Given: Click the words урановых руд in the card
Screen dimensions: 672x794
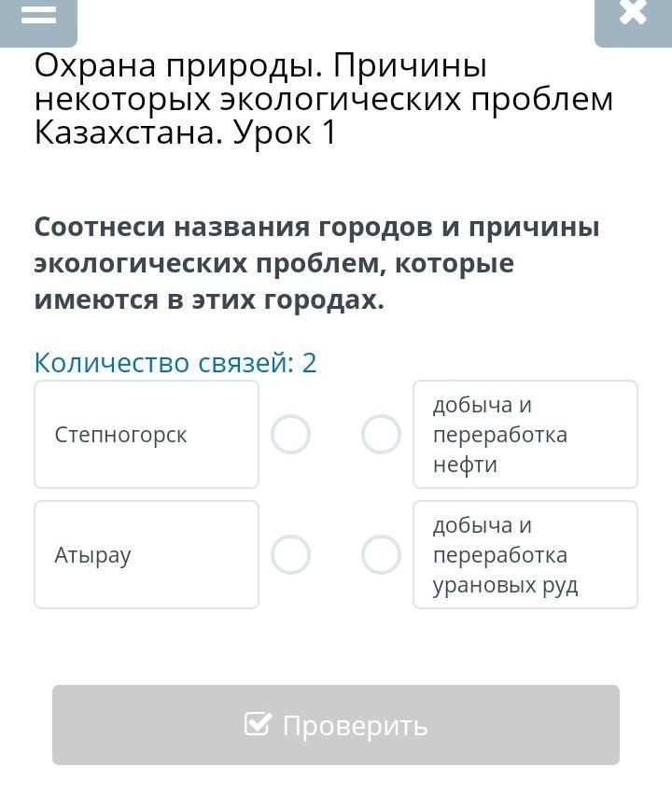Looking at the screenshot, I should [505, 585].
